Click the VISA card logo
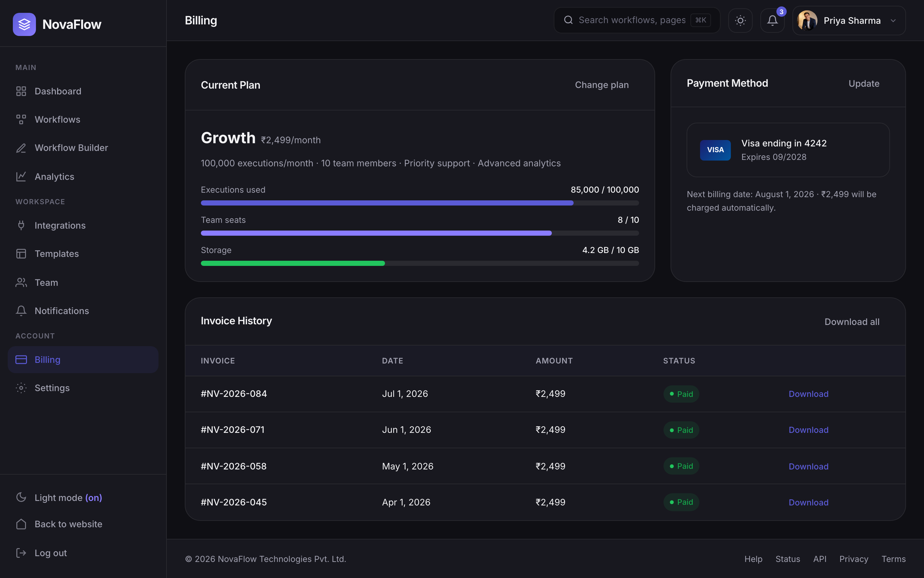The width and height of the screenshot is (924, 578). click(x=715, y=150)
